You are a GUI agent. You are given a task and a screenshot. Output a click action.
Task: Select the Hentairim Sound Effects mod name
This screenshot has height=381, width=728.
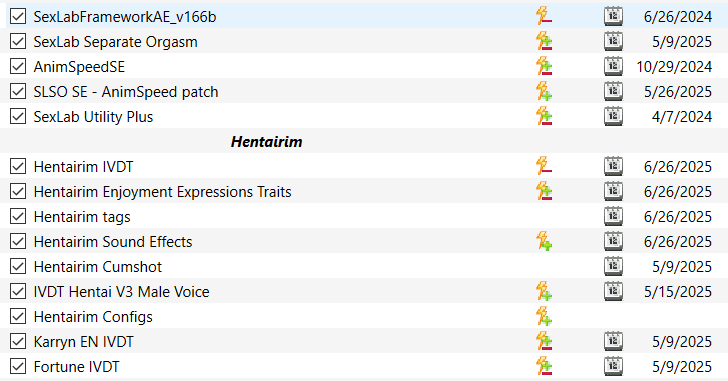pyautogui.click(x=113, y=242)
